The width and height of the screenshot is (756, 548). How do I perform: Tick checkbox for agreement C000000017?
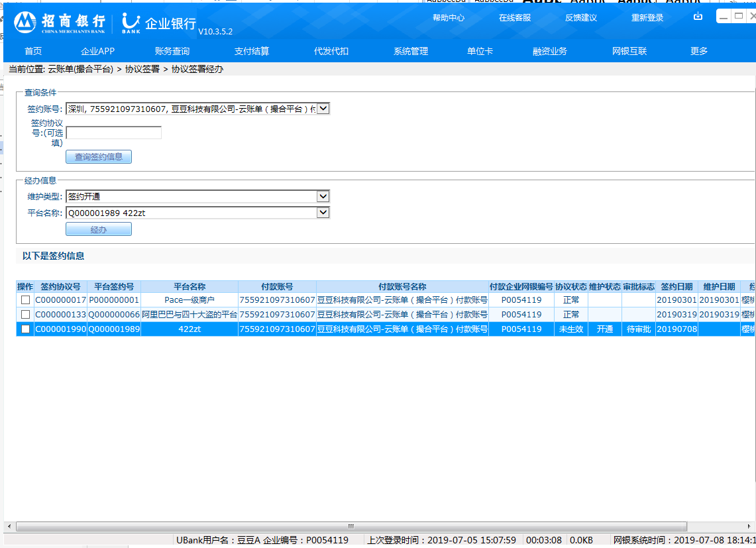point(25,300)
